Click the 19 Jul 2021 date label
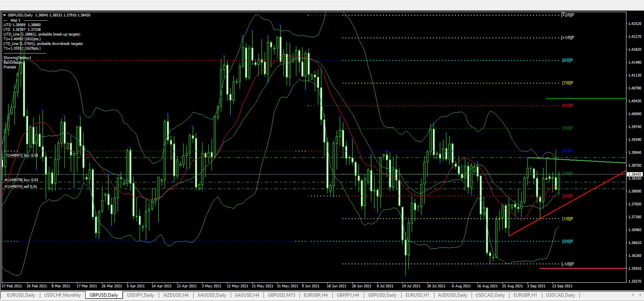The height and width of the screenshot is (301, 644). (412, 286)
